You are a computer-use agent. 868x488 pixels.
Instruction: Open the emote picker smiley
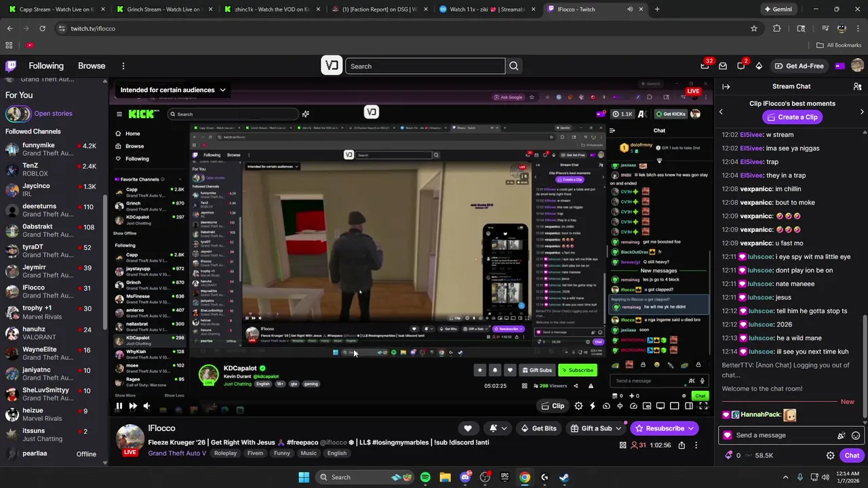click(x=856, y=435)
